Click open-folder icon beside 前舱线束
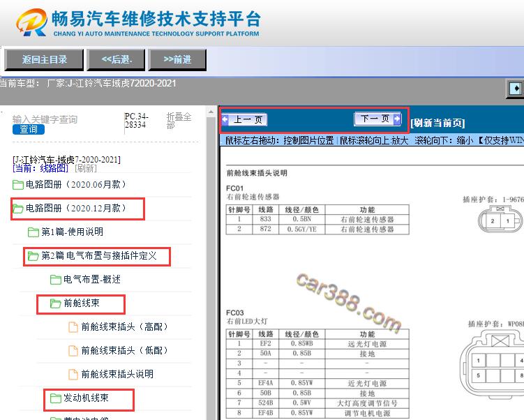The height and width of the screenshot is (420, 524). (x=56, y=303)
